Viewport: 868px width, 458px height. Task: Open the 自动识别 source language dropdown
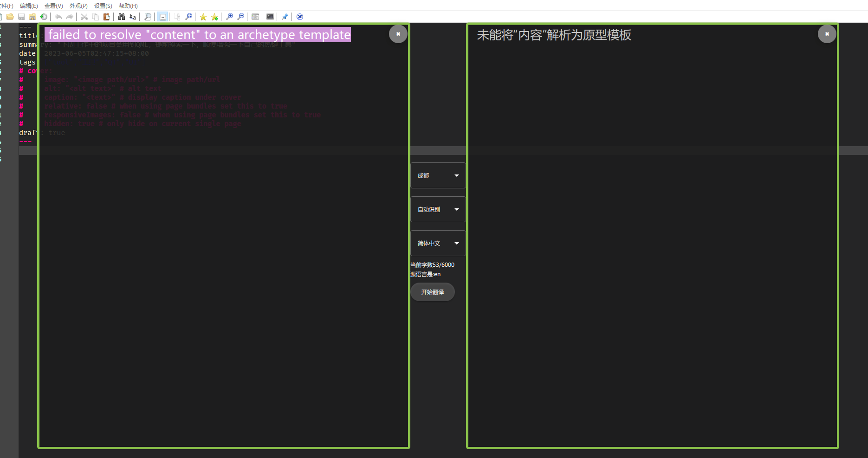tap(438, 209)
